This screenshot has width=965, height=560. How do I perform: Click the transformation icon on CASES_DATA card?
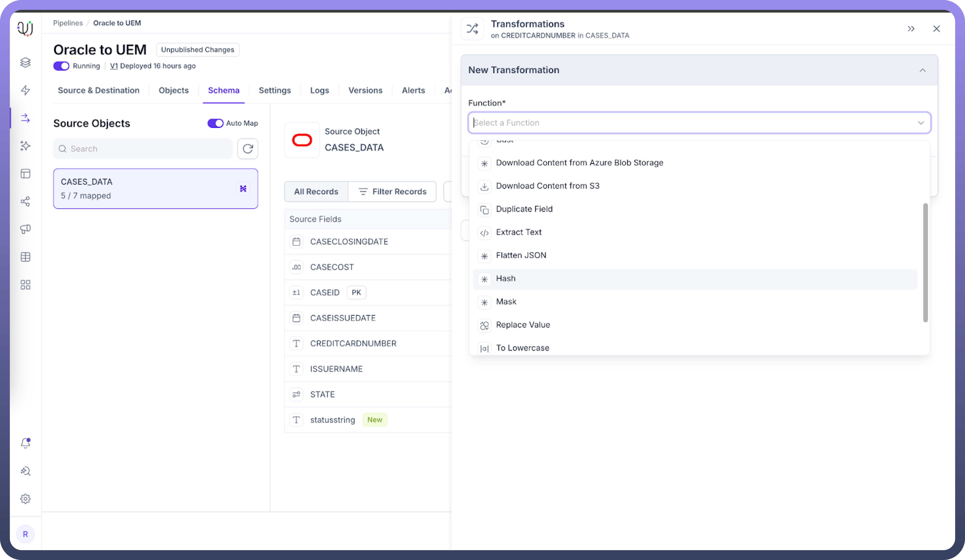[x=243, y=188]
